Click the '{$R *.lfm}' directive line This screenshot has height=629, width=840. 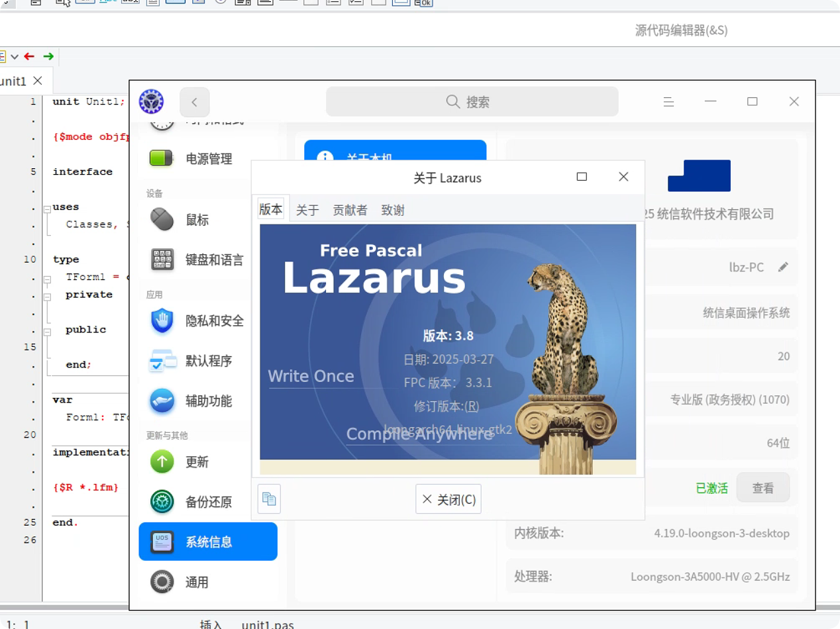(85, 487)
